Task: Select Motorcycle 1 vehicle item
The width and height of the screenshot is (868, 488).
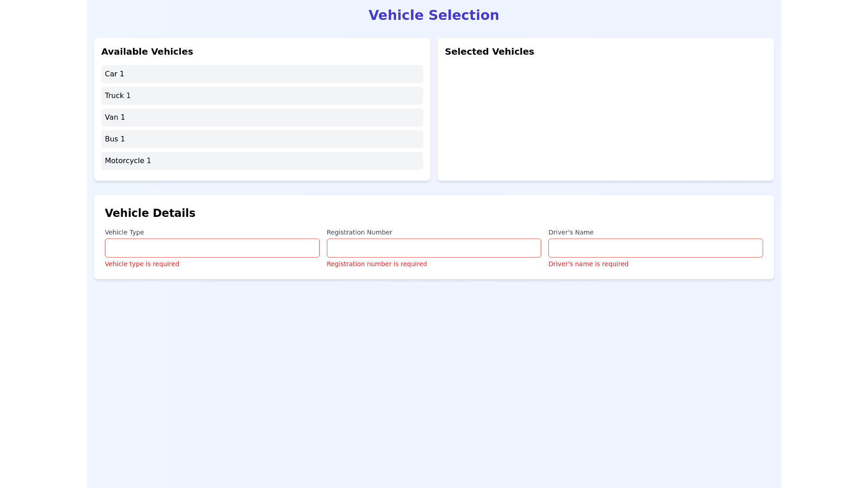Action: pyautogui.click(x=262, y=161)
